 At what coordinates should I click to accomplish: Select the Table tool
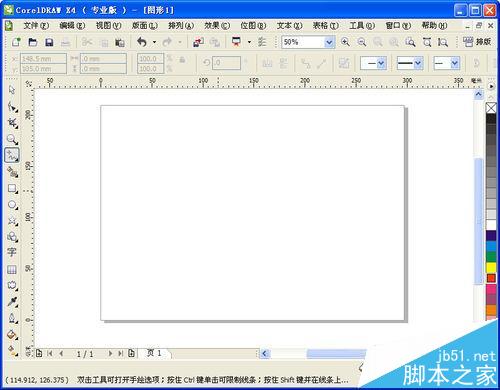pyautogui.click(x=12, y=269)
